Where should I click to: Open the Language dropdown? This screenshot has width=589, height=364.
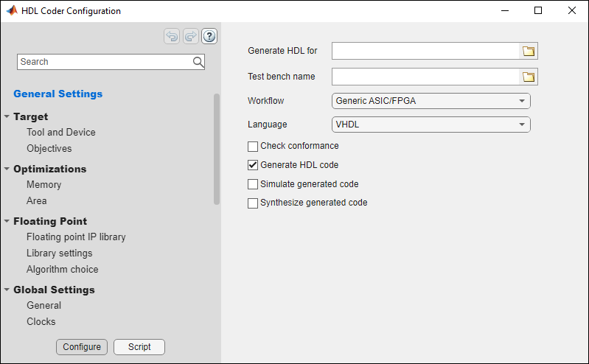[431, 125]
